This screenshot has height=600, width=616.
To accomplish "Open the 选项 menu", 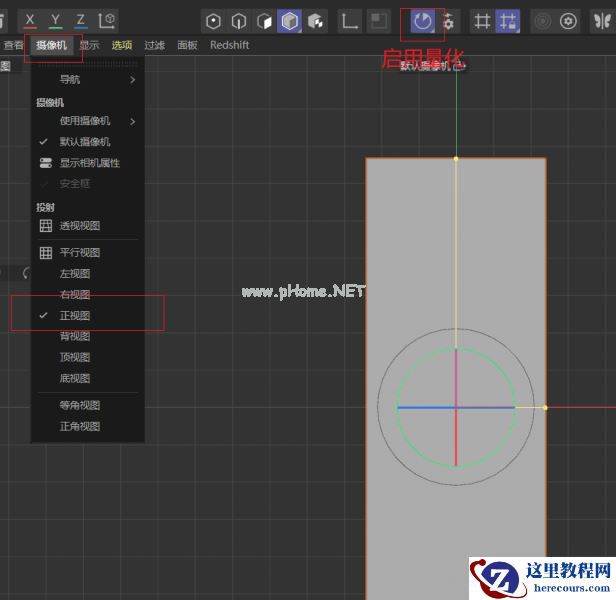I will pos(122,45).
